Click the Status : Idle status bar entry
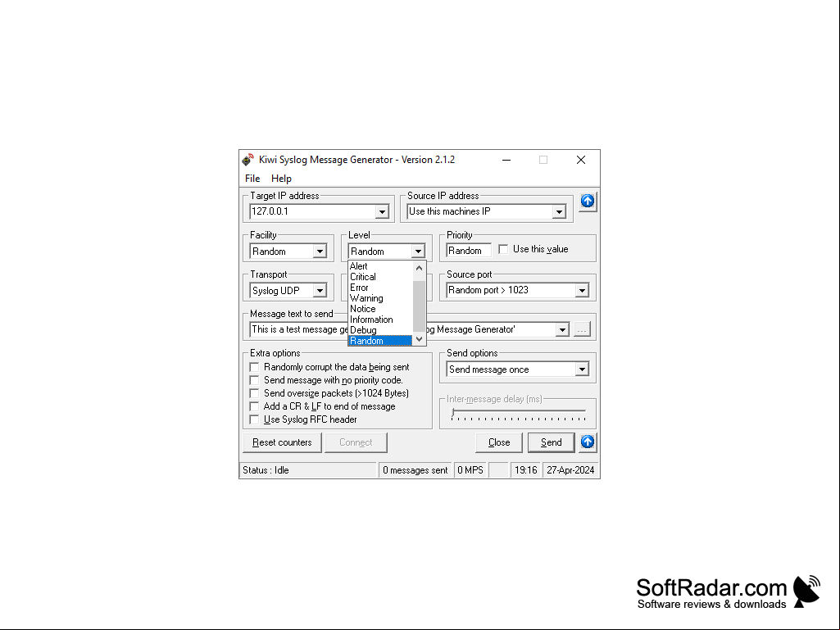This screenshot has height=630, width=840. (308, 470)
